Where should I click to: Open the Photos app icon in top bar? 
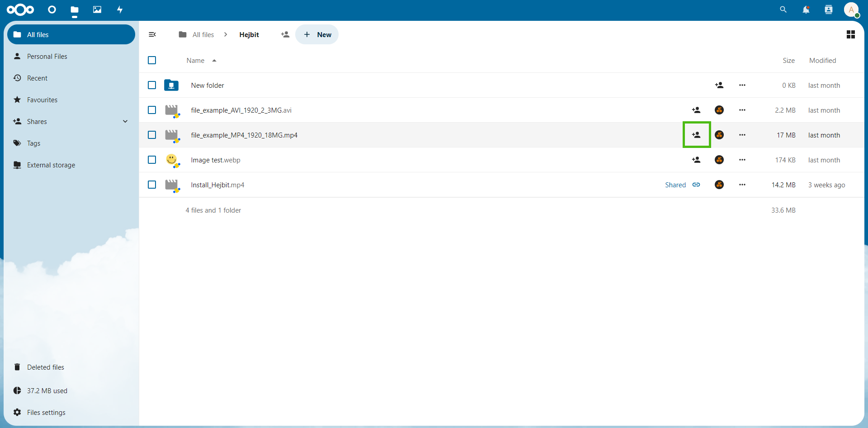coord(97,10)
